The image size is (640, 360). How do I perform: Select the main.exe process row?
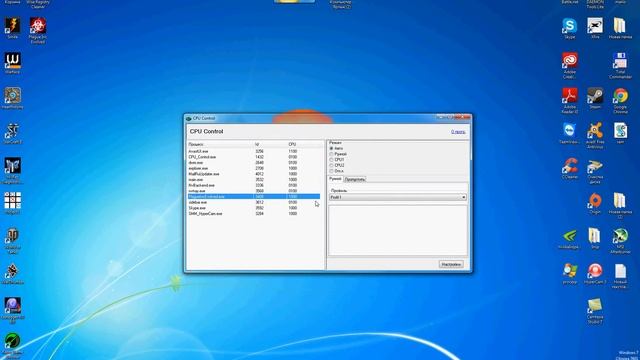253,180
